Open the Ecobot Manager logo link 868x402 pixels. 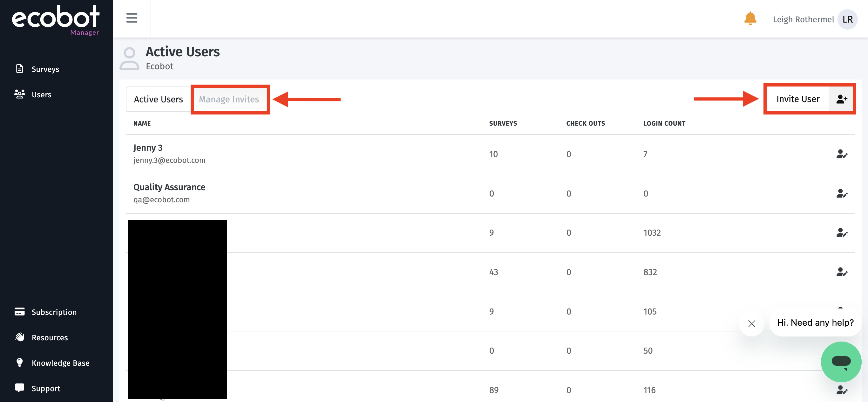pos(56,19)
